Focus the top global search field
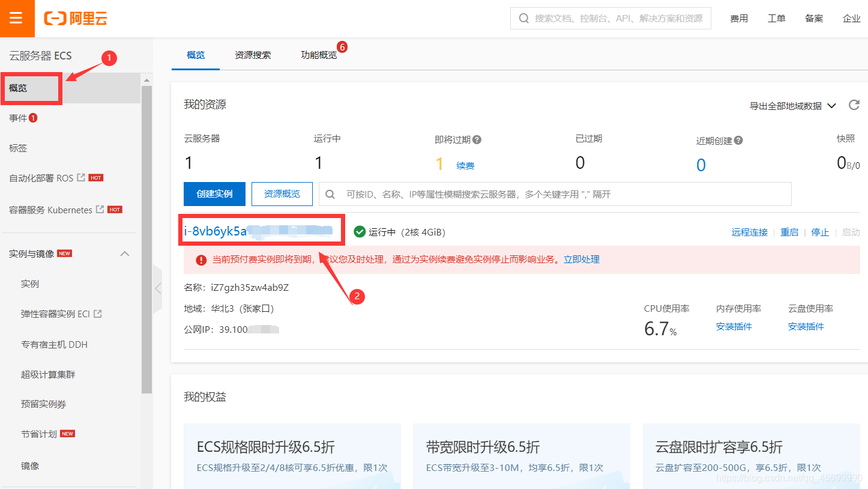 pos(610,19)
